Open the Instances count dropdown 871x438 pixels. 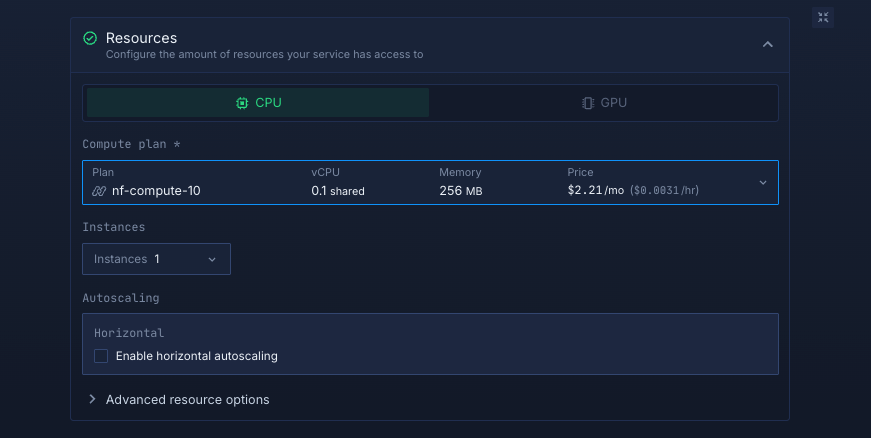coord(156,259)
